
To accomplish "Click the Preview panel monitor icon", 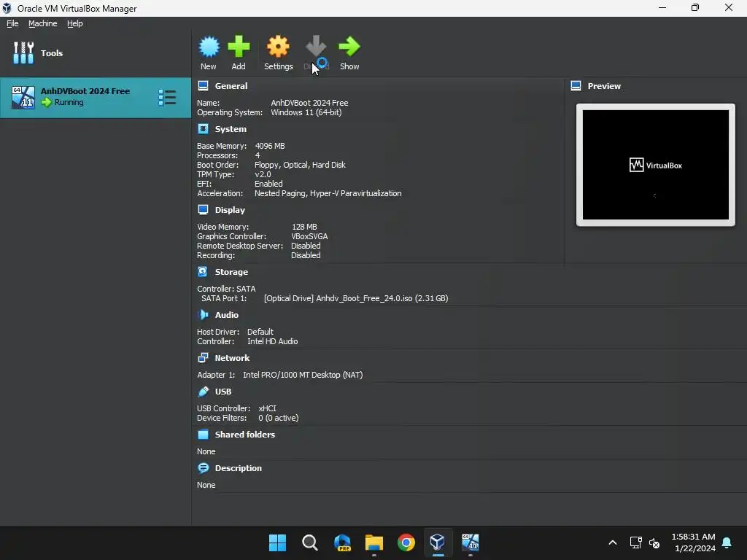I will pyautogui.click(x=576, y=86).
